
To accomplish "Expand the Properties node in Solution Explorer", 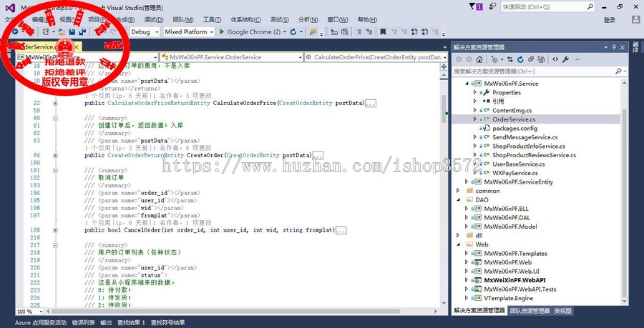I will coord(475,92).
